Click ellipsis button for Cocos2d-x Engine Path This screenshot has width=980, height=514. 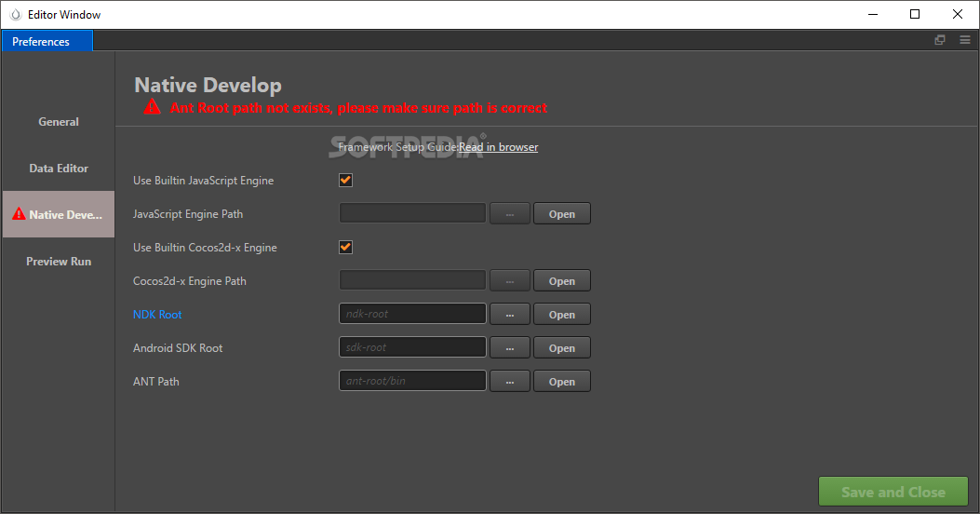point(510,281)
